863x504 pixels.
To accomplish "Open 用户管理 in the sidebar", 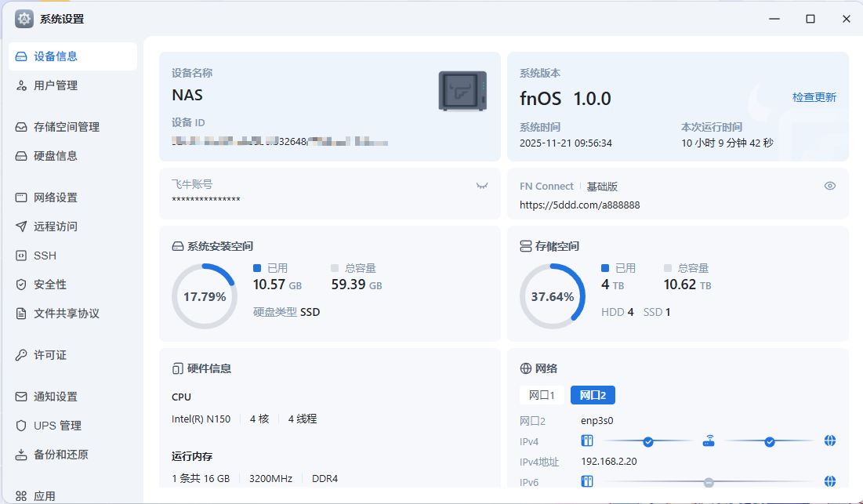I will tap(56, 85).
